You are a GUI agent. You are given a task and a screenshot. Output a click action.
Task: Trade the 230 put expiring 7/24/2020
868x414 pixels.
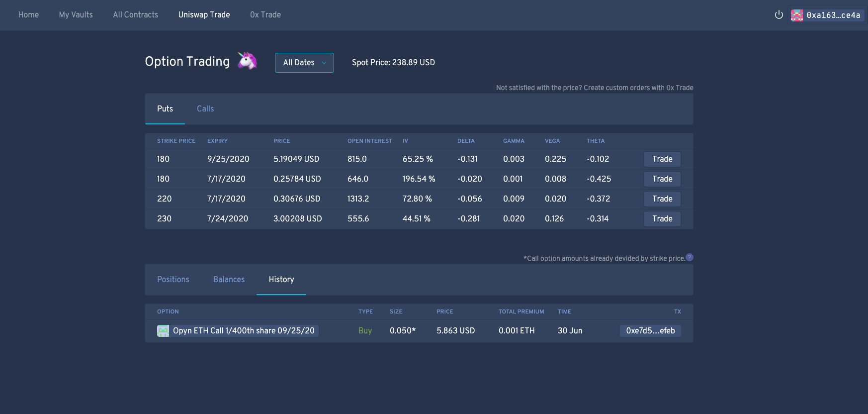pyautogui.click(x=662, y=219)
